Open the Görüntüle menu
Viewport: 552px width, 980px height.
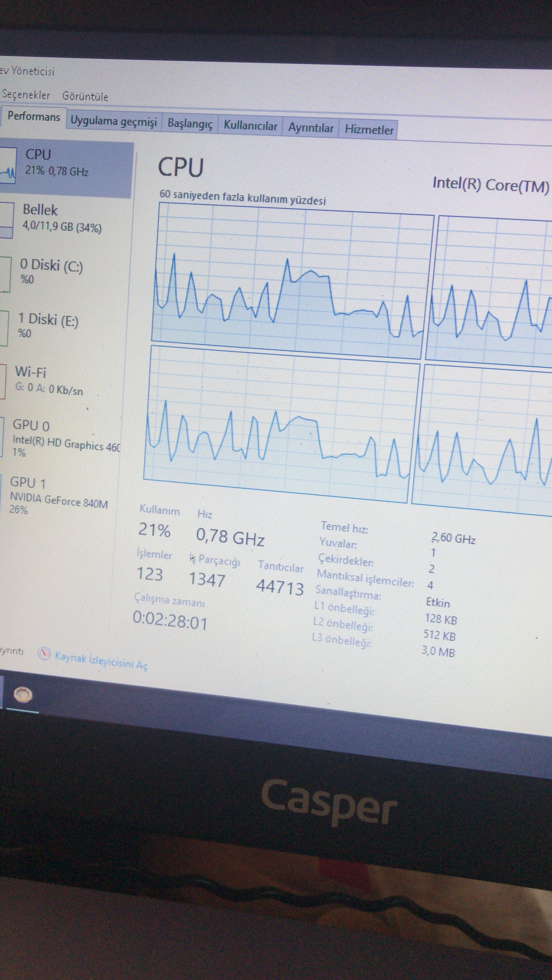(85, 96)
